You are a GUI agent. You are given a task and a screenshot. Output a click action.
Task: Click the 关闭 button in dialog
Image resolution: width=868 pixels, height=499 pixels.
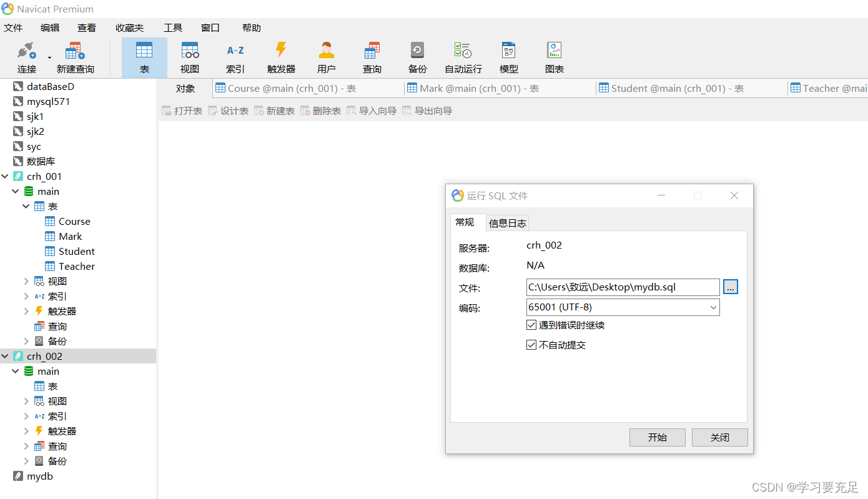[719, 437]
